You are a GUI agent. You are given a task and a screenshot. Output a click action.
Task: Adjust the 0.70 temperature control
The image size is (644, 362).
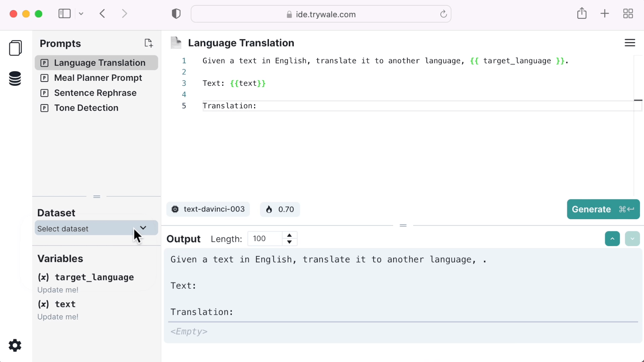coord(280,209)
